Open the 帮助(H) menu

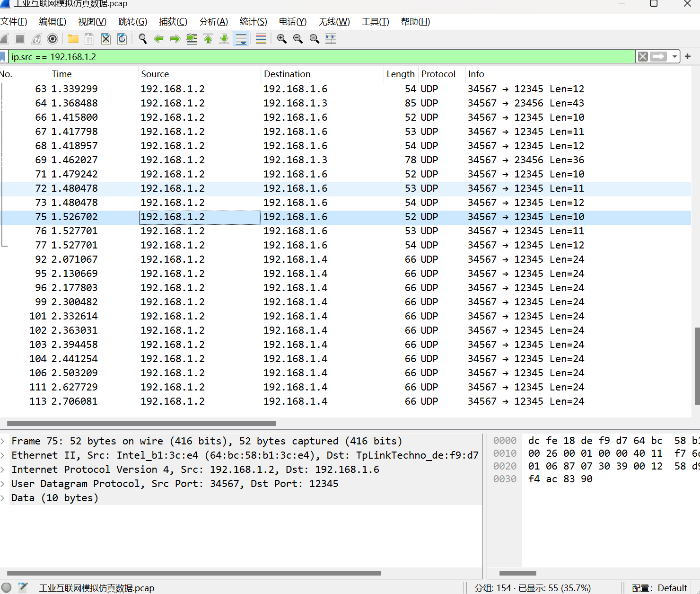pyautogui.click(x=416, y=22)
